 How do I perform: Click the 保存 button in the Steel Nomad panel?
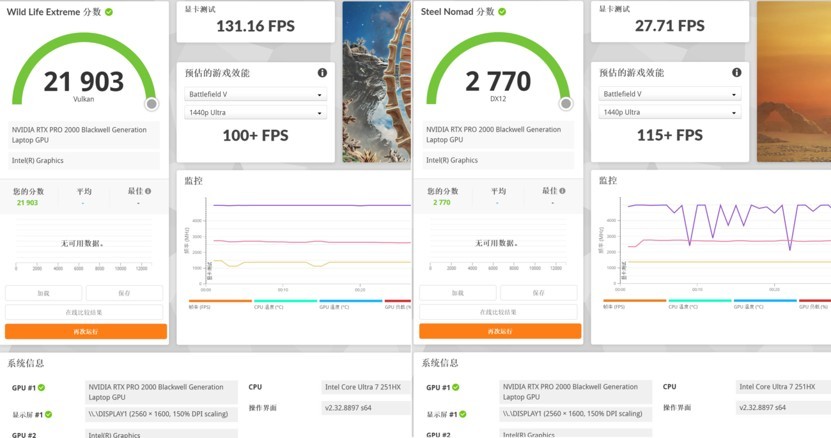(539, 293)
